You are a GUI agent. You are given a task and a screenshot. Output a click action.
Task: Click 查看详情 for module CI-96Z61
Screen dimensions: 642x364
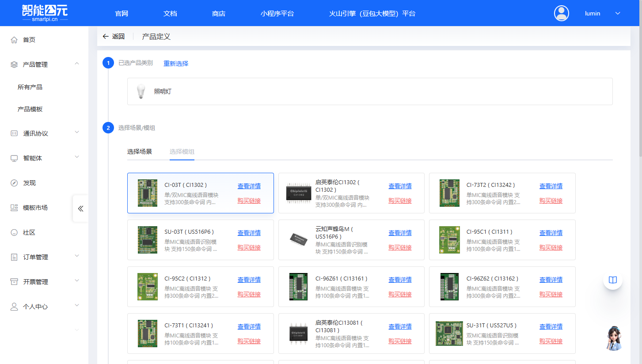tap(400, 279)
